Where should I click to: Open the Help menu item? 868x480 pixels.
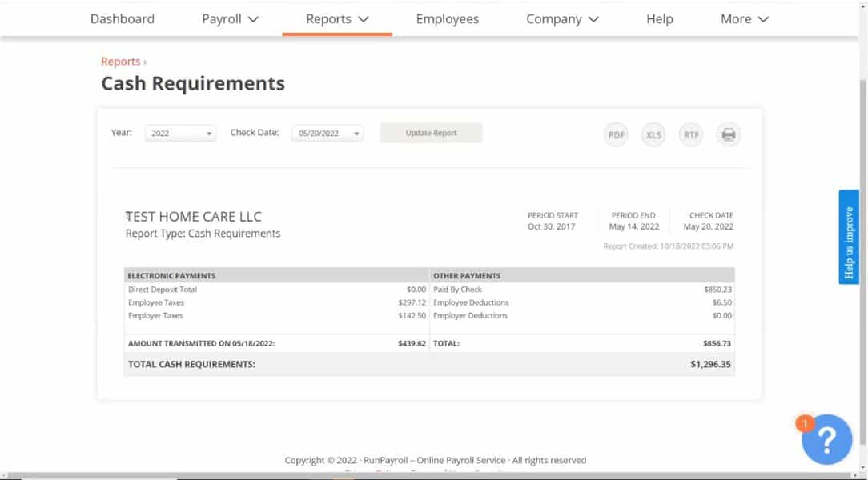(x=659, y=18)
